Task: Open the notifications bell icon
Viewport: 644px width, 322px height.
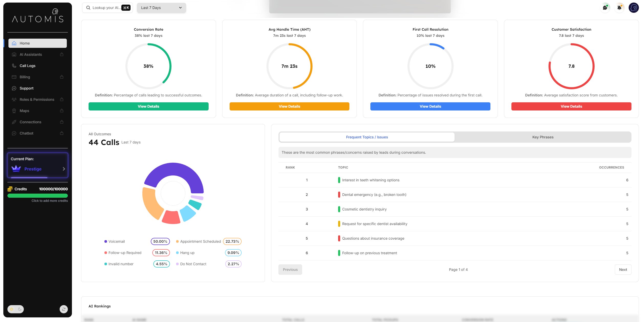Action: [x=619, y=8]
